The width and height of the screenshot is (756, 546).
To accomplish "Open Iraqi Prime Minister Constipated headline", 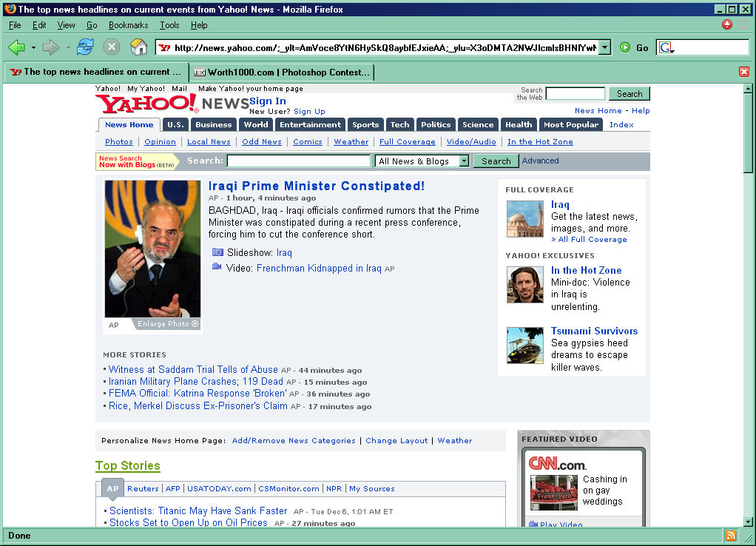I will pos(317,186).
